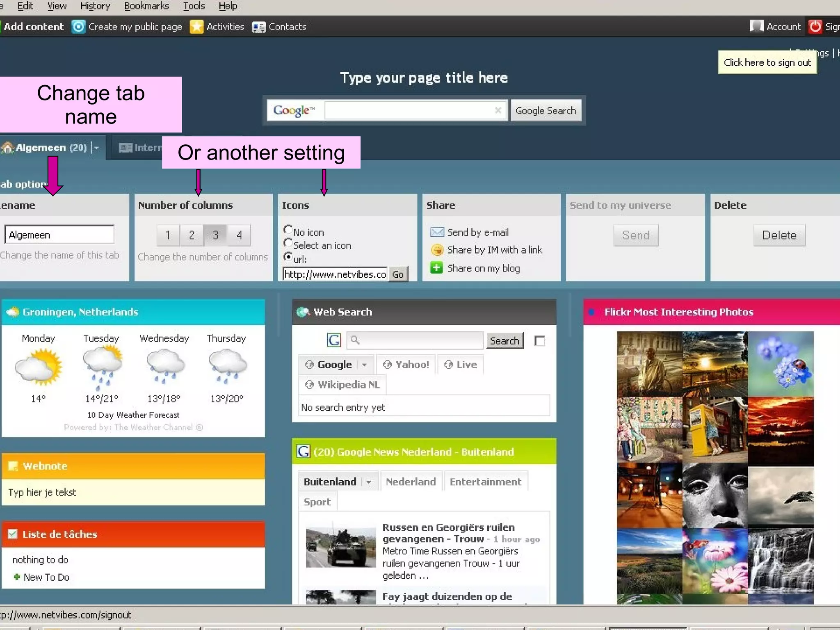Open Contacts via the card icon
The width and height of the screenshot is (840, 630).
tap(258, 27)
